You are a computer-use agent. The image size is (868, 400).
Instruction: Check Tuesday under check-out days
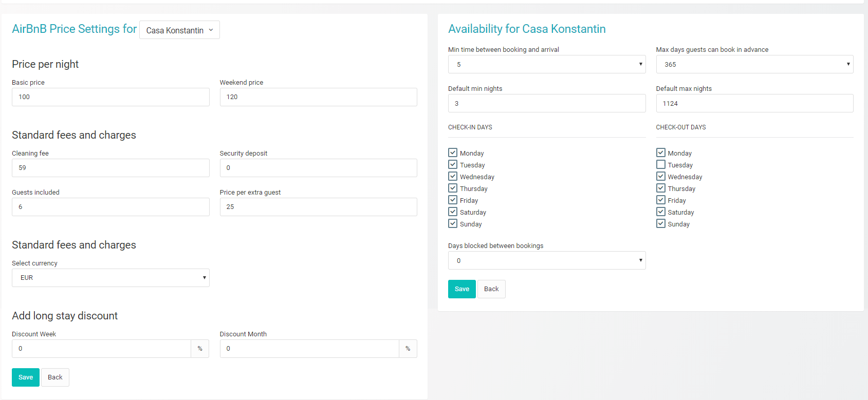click(x=661, y=164)
